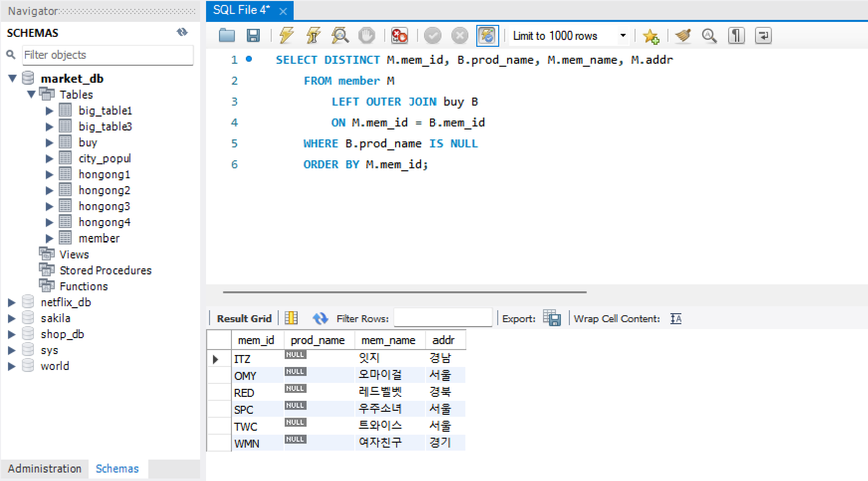Sort by the mem_name column header
The width and height of the screenshot is (868, 481).
coord(389,340)
